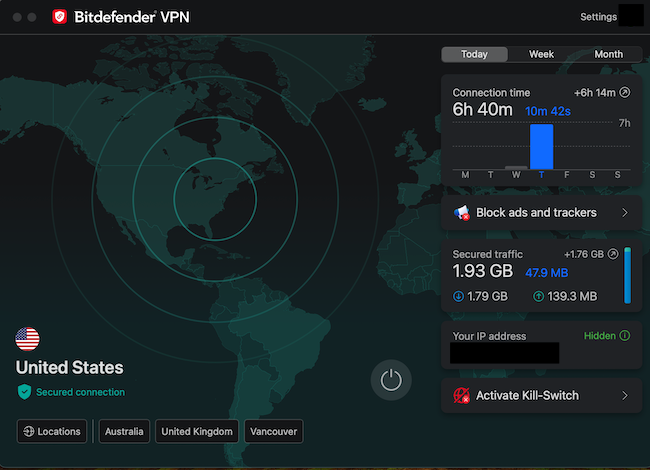
Task: Click the +6h 14m change value
Action: (594, 93)
